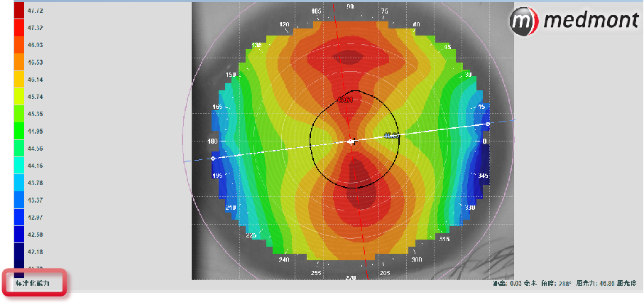Choose the 44.16 cyan scale swatch
This screenshot has width=644, height=305.
[x=19, y=166]
